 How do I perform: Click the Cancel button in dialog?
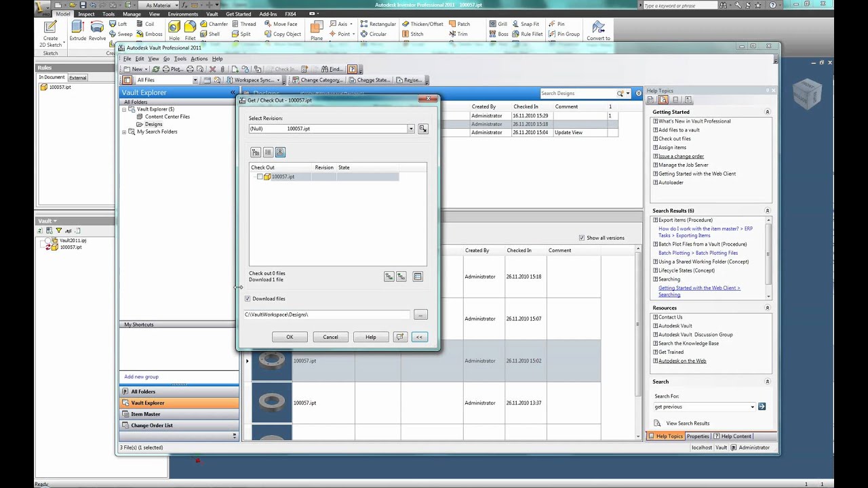[x=330, y=337]
